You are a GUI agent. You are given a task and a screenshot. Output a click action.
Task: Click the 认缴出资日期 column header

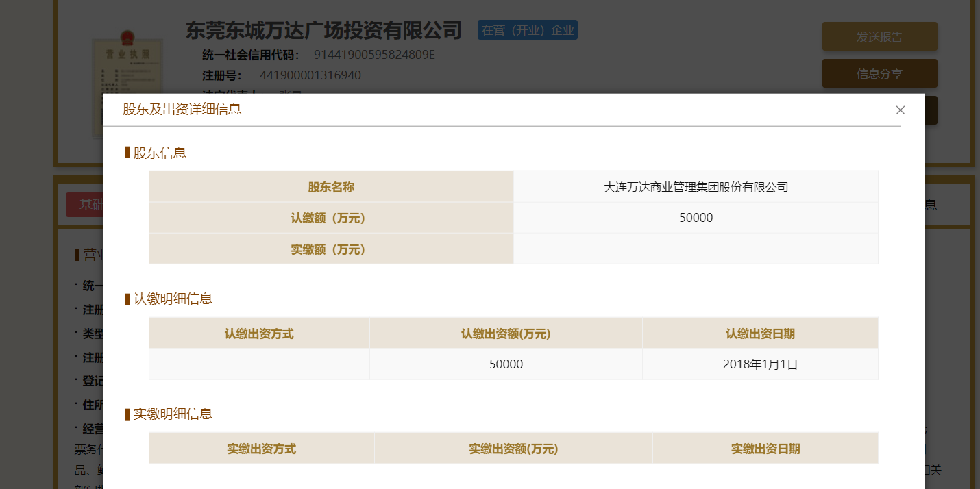760,334
